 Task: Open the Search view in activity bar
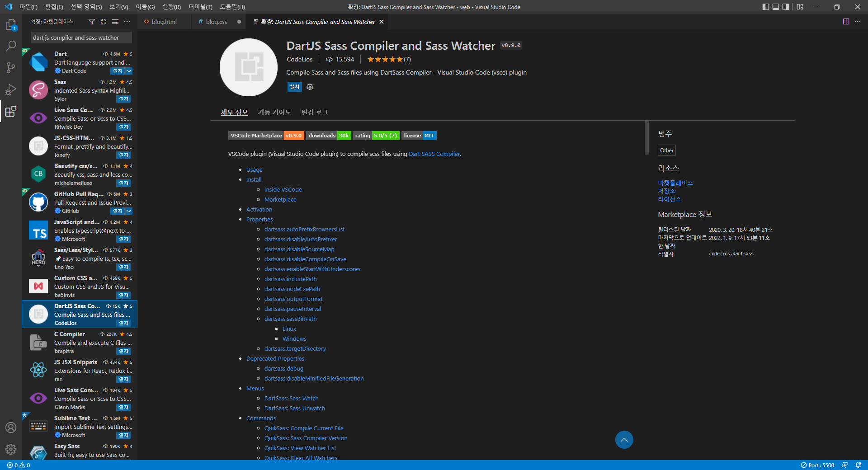click(x=11, y=46)
